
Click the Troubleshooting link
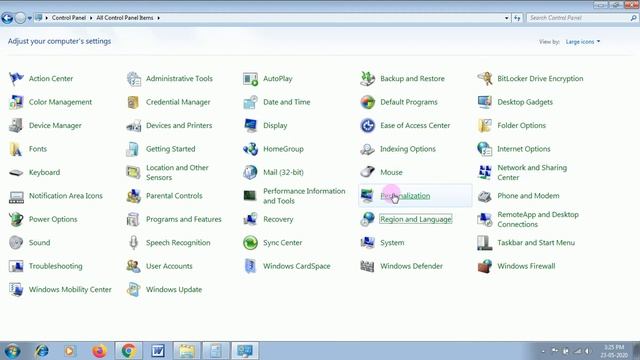(x=56, y=266)
